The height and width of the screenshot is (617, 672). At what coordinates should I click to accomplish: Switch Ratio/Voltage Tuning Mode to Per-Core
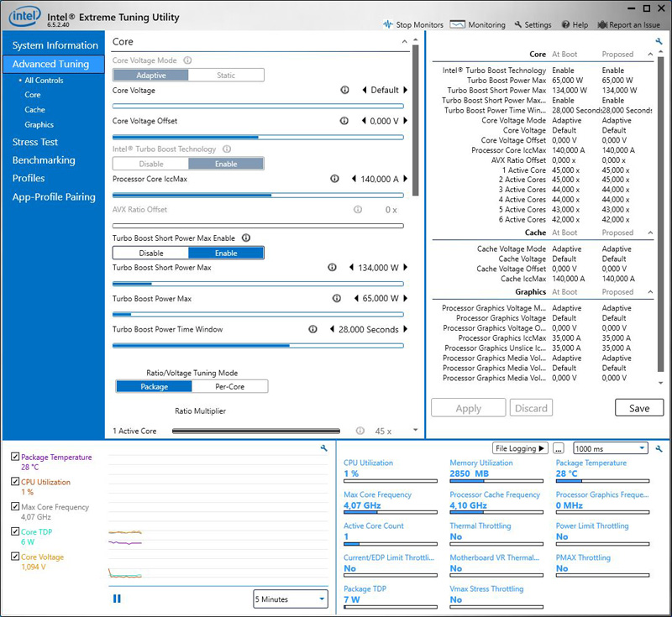click(229, 386)
